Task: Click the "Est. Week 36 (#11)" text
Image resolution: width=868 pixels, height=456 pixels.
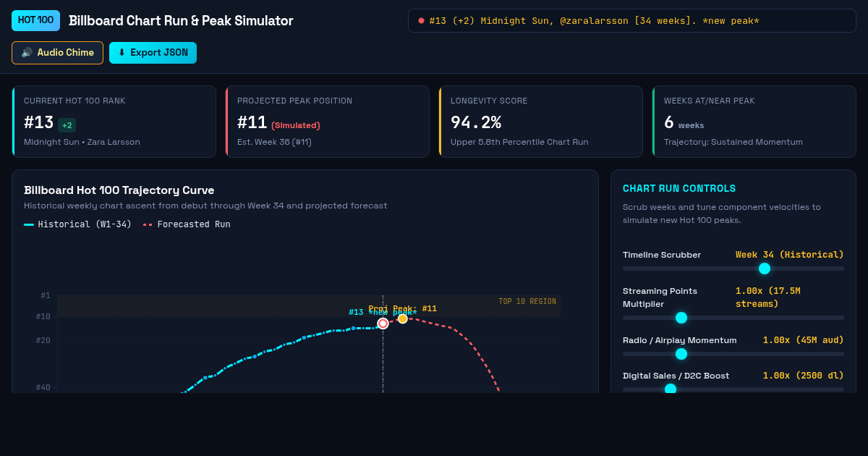Action: click(x=274, y=142)
